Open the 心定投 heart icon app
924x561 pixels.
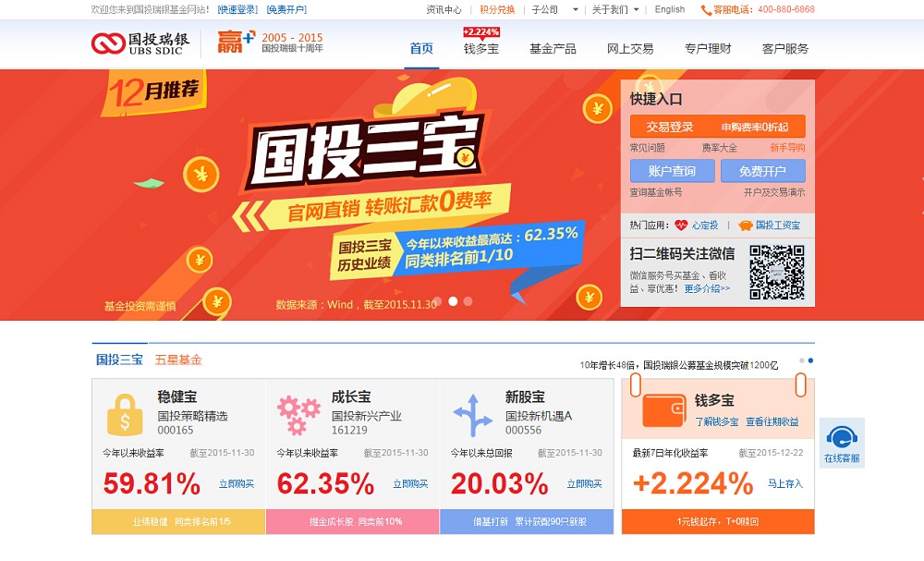tap(681, 226)
